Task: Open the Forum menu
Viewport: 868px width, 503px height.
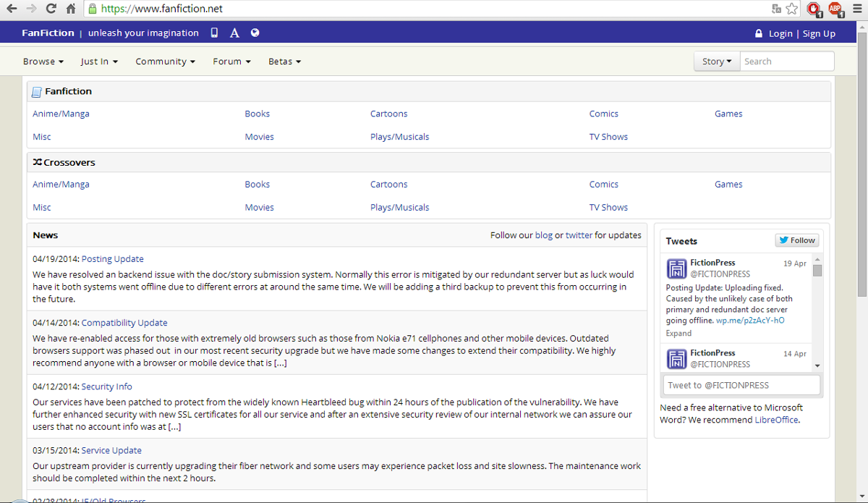Action: 231,61
